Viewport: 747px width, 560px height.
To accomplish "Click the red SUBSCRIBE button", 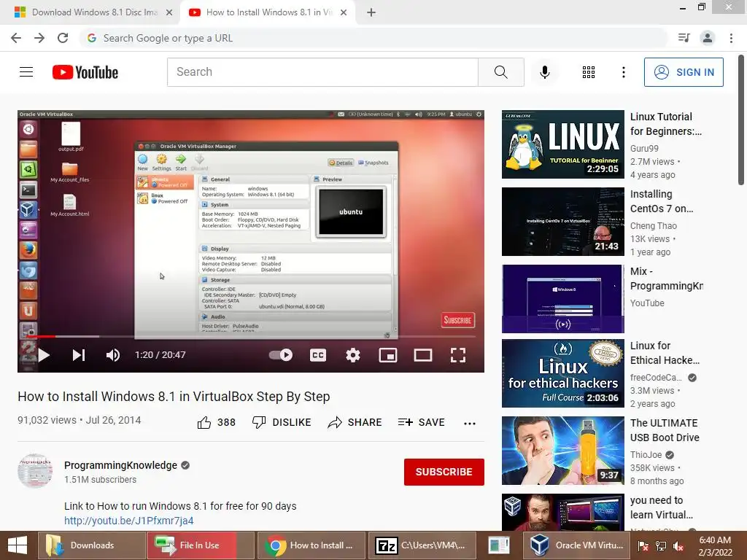I will pyautogui.click(x=444, y=472).
